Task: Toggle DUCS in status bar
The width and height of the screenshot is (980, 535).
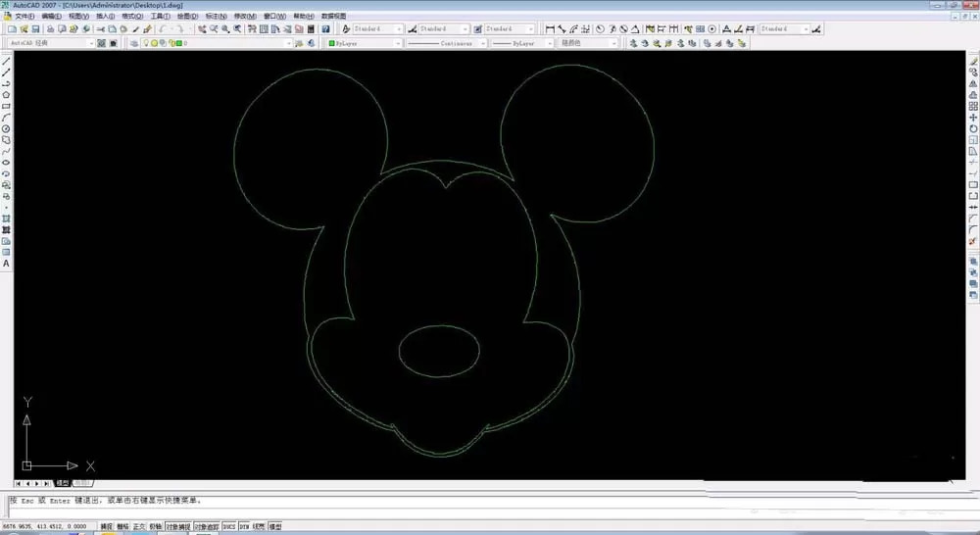Action: tap(228, 527)
